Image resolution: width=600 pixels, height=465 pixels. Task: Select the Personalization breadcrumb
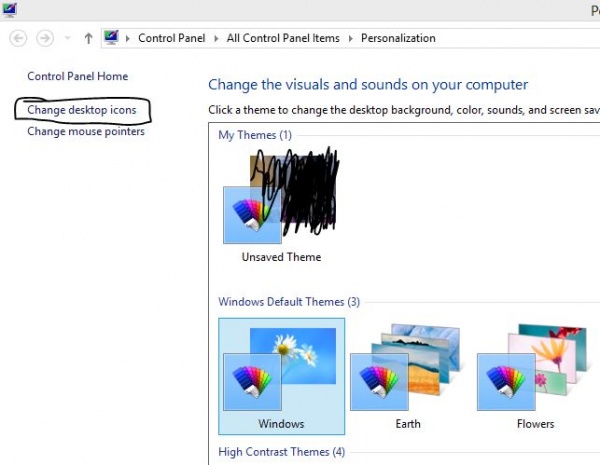[x=398, y=38]
